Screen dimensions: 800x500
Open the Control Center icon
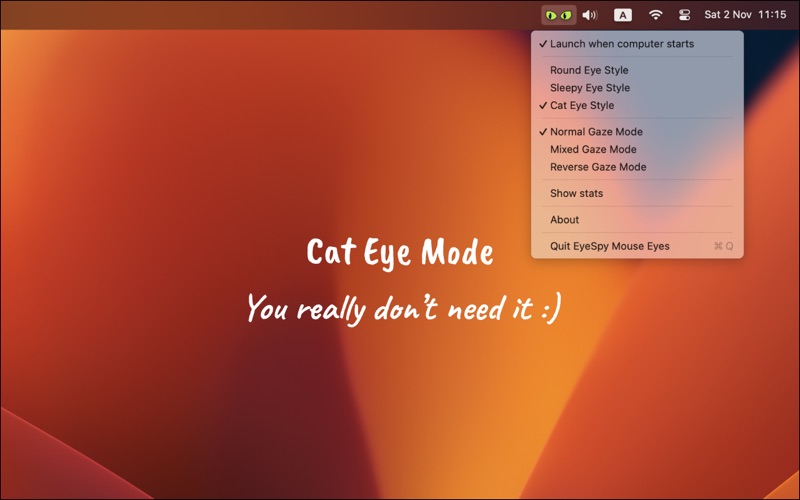pyautogui.click(x=684, y=15)
